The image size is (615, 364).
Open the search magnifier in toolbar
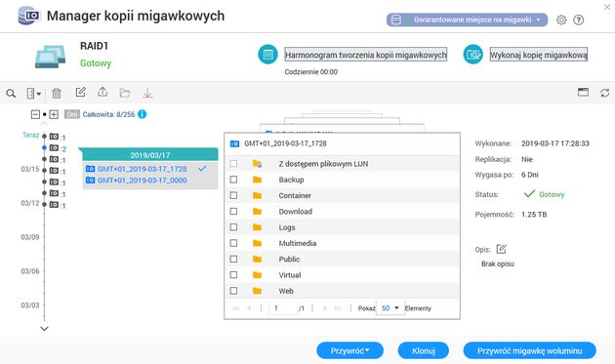click(11, 94)
